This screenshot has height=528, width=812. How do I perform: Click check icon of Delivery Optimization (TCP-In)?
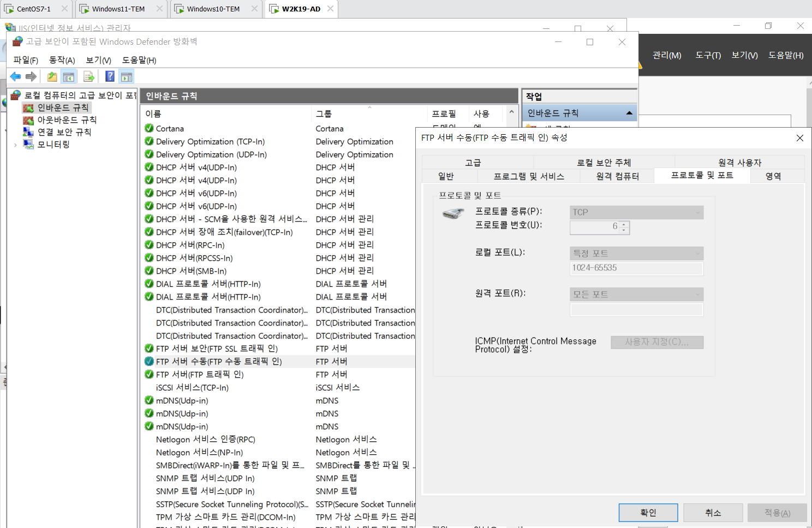pos(149,141)
